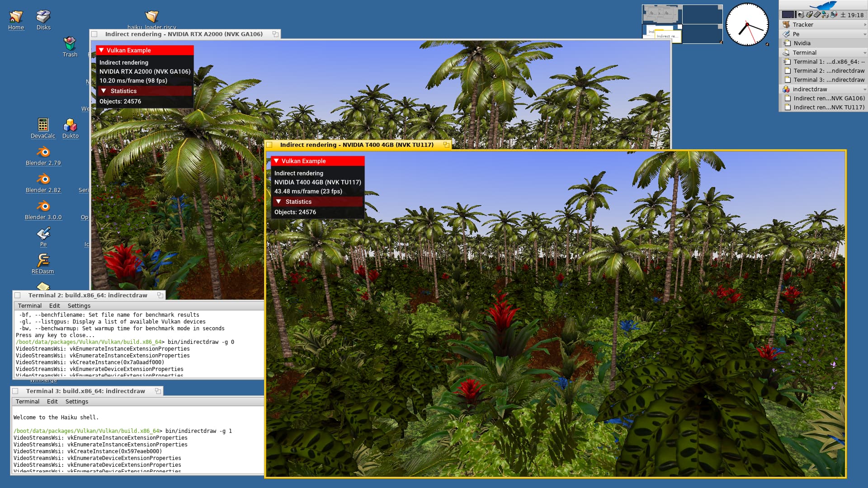This screenshot has width=868, height=488.
Task: Expand the Tracker submenu arrow in the Deskbar
Action: (865, 25)
